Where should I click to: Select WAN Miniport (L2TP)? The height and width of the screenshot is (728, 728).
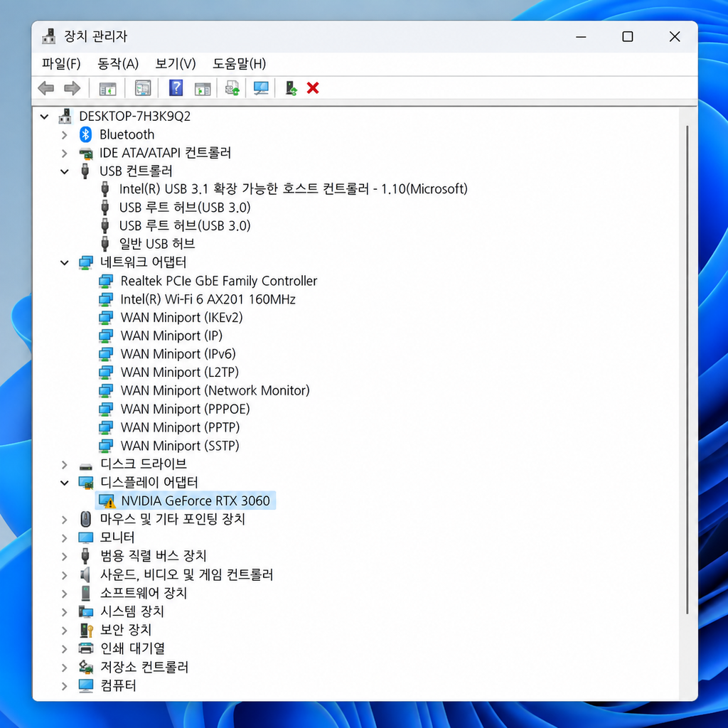[180, 373]
